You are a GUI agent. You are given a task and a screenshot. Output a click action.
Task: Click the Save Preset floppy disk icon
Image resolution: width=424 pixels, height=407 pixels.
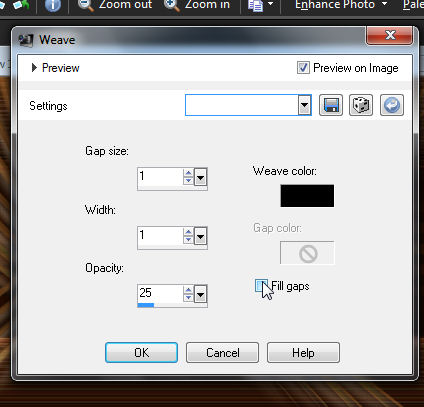click(331, 105)
